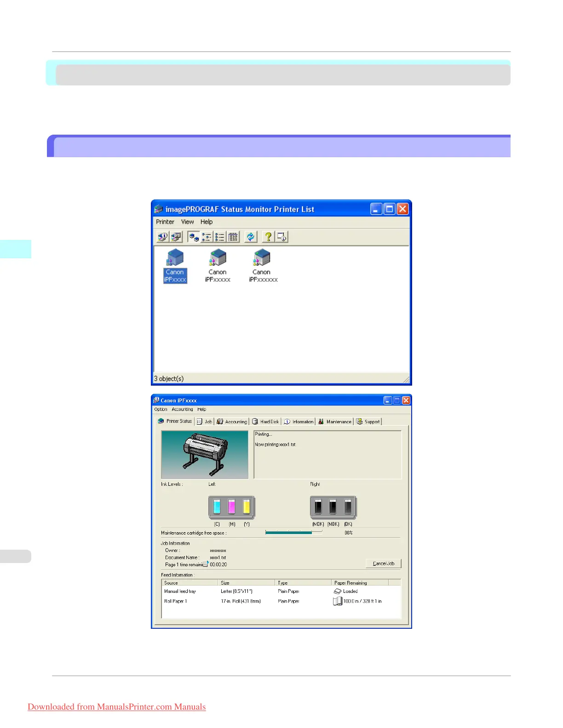Click the '3 object(s)' status bar text
563x728 pixels.
click(169, 379)
